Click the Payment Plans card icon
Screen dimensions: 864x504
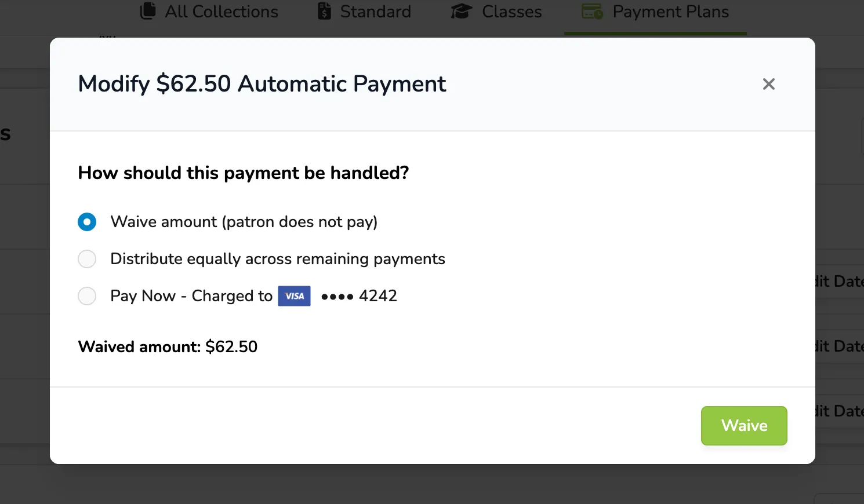(x=593, y=11)
